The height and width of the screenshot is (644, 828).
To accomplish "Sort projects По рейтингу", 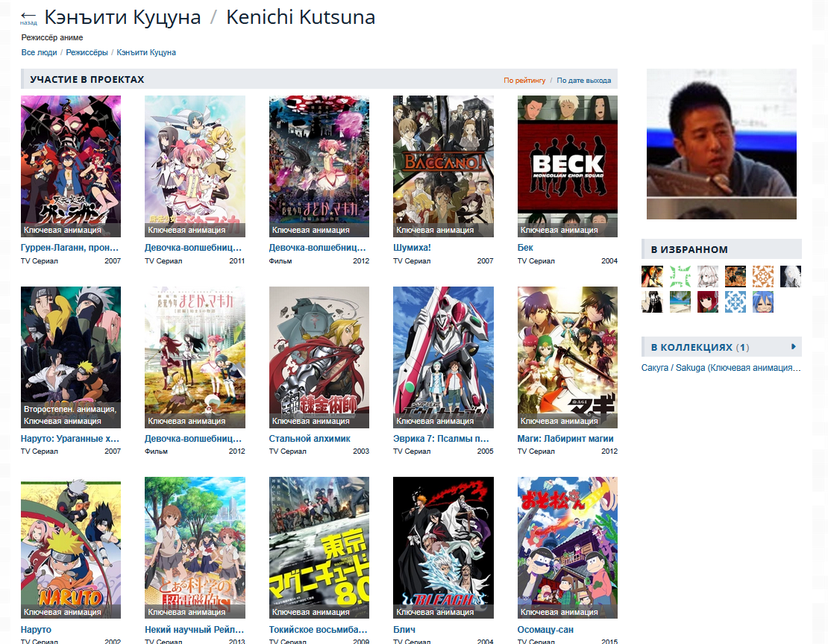I will pos(524,81).
